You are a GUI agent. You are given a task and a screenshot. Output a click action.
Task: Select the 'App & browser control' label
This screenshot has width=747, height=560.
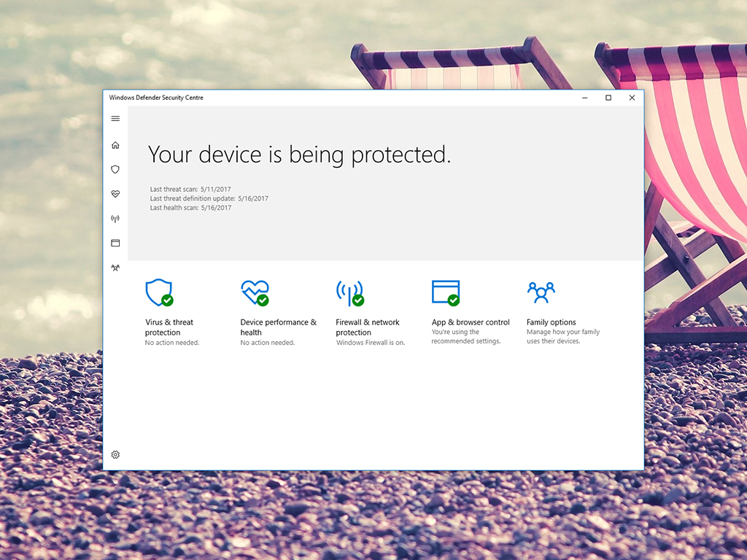[x=471, y=322]
